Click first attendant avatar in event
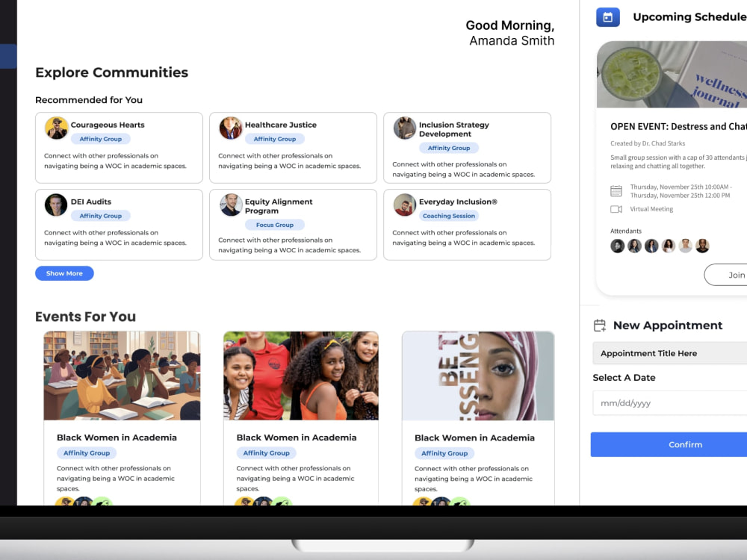This screenshot has height=560, width=747. click(618, 246)
